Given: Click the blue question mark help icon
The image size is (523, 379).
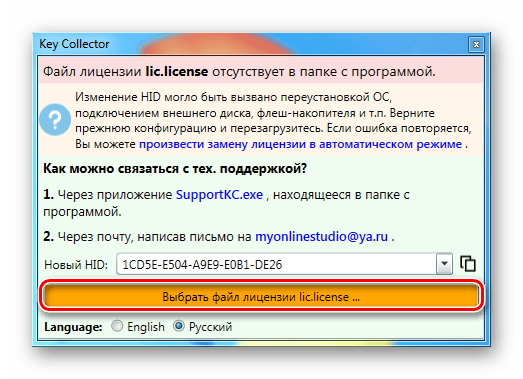Looking at the screenshot, I should pos(55,119).
